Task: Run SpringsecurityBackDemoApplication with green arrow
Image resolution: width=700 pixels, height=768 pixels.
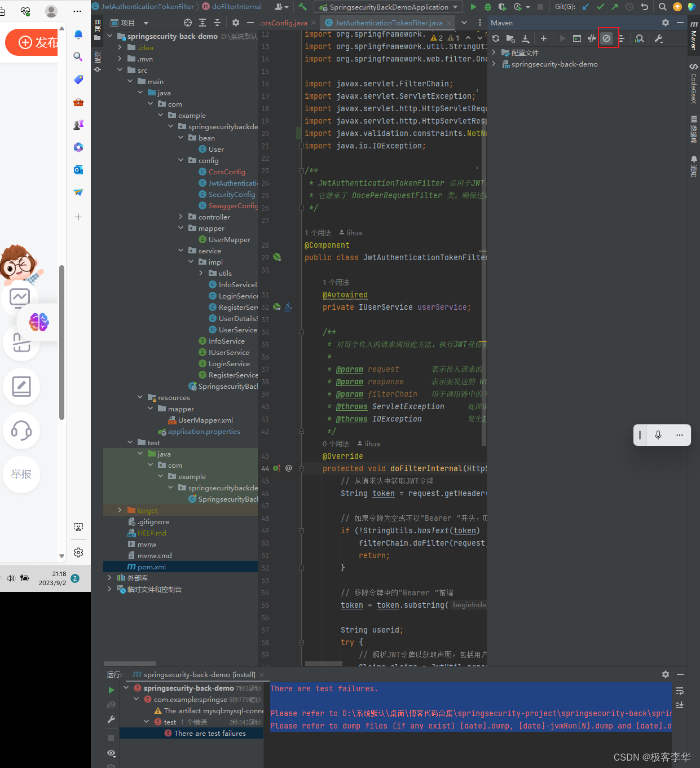Action: [x=473, y=7]
